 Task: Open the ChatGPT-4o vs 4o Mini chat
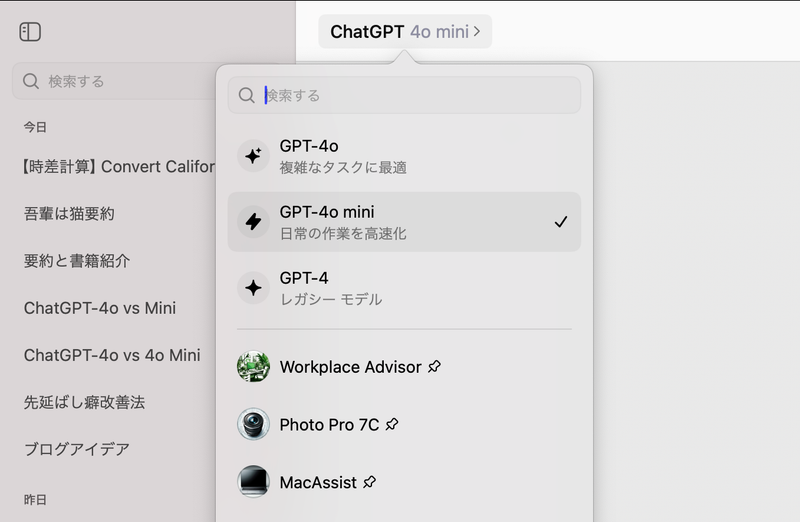click(112, 355)
